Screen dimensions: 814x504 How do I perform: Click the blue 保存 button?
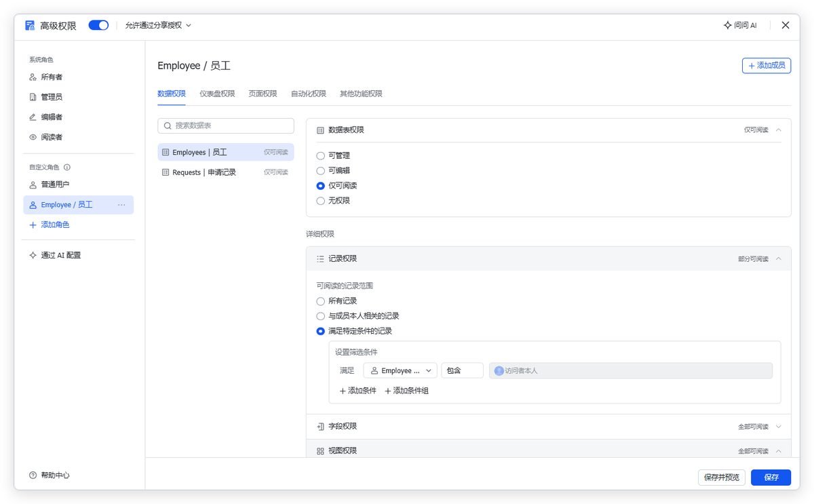pos(771,478)
